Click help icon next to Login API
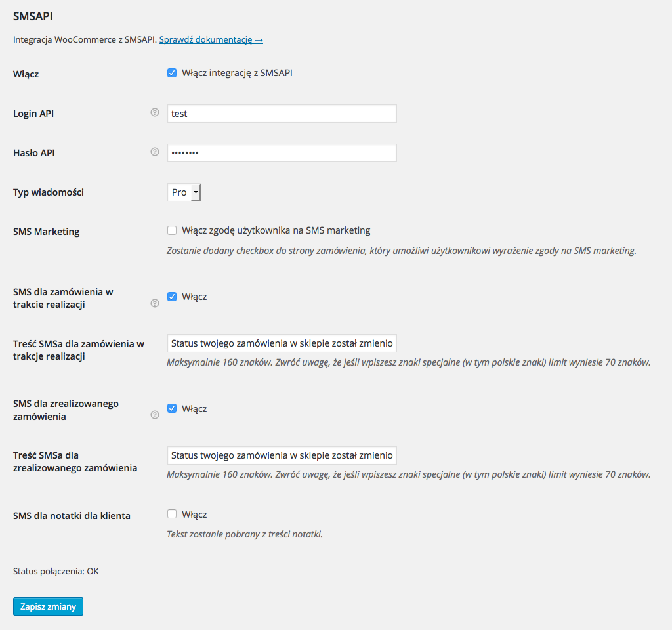672x630 pixels. [x=155, y=112]
